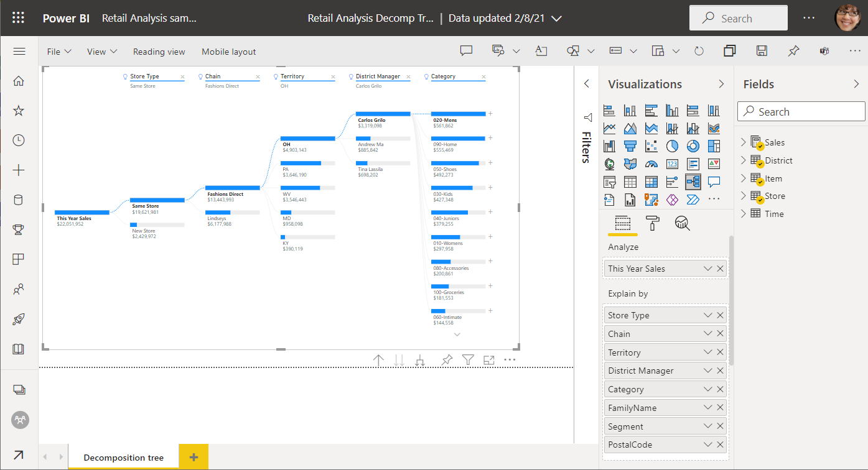Click the top Search box
The height and width of the screenshot is (470, 868).
738,18
